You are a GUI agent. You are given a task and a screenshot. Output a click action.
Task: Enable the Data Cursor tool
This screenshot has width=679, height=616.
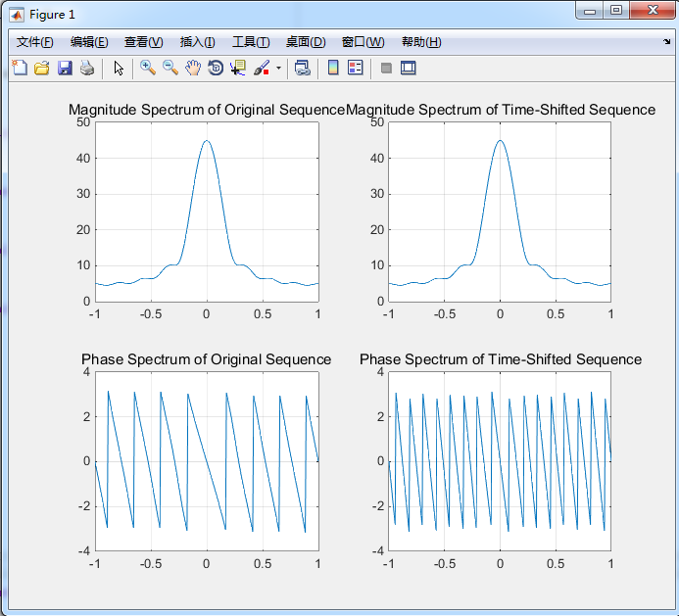238,68
